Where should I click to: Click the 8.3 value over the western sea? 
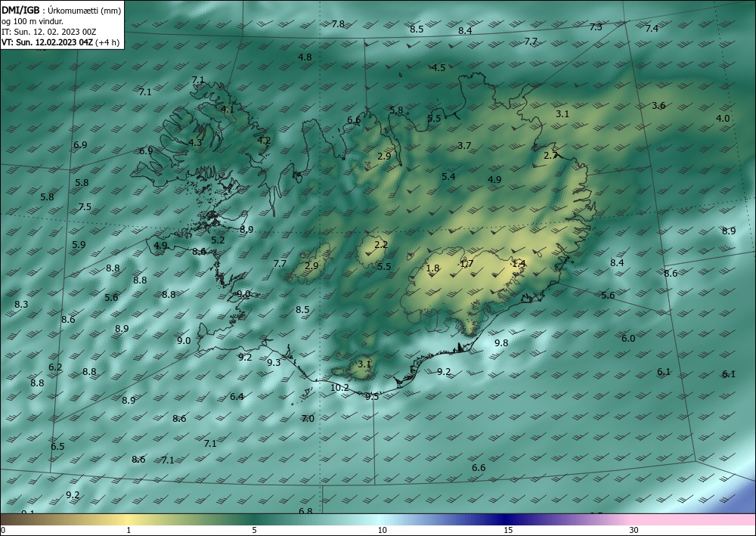(x=21, y=304)
